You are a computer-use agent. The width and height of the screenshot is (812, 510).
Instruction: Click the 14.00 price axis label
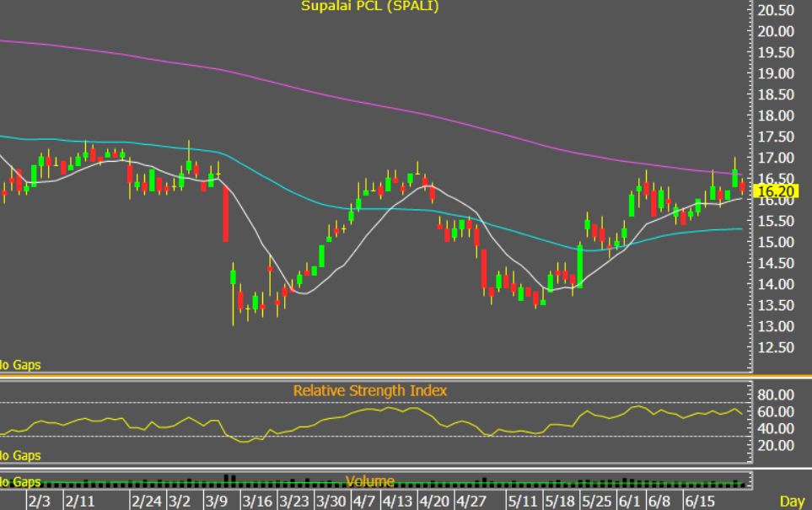click(x=776, y=284)
